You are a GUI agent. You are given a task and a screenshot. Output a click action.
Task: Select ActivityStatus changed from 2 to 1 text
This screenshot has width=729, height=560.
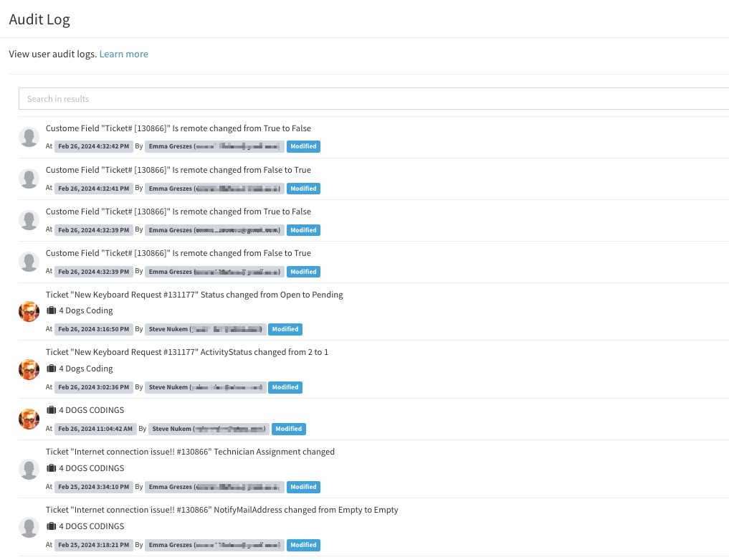tap(264, 352)
